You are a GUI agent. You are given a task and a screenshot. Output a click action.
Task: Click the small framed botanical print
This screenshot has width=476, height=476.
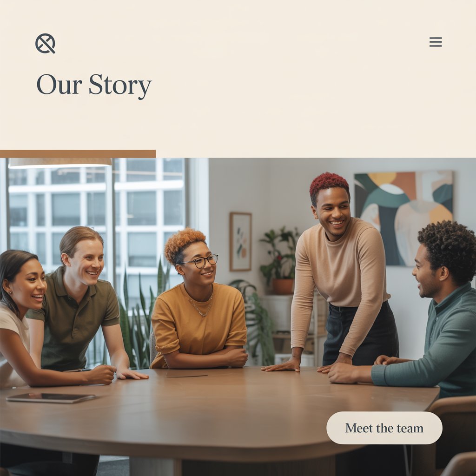[240, 242]
